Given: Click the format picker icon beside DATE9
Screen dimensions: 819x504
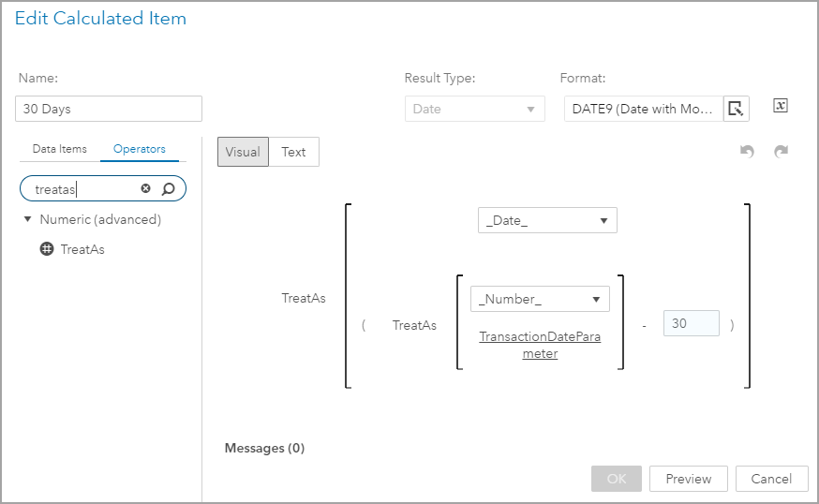Looking at the screenshot, I should [x=737, y=109].
